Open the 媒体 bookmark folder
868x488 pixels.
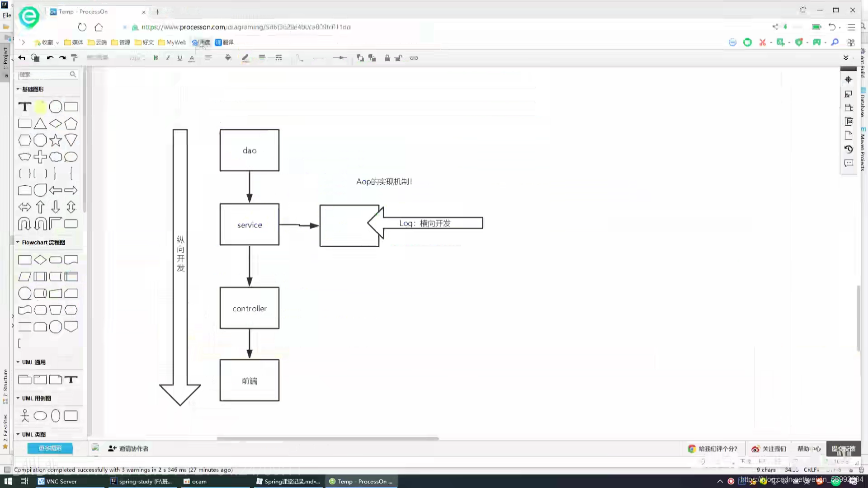[x=74, y=42]
